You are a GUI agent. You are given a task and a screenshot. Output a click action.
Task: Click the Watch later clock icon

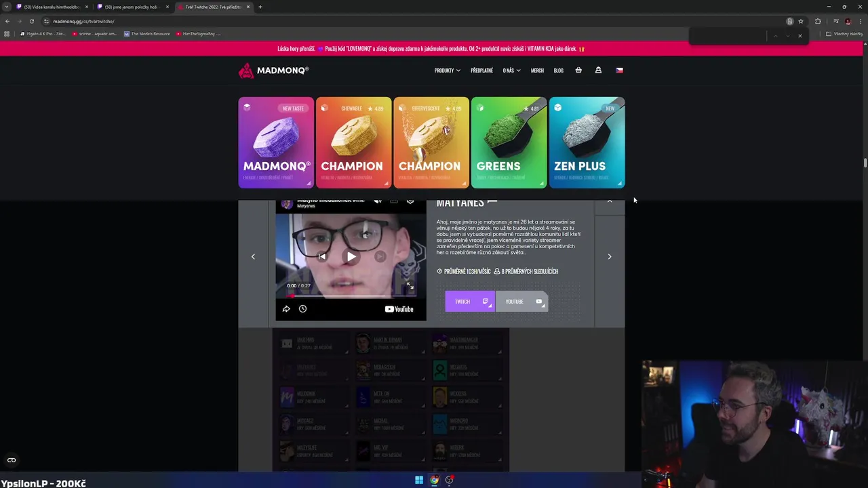(x=302, y=309)
